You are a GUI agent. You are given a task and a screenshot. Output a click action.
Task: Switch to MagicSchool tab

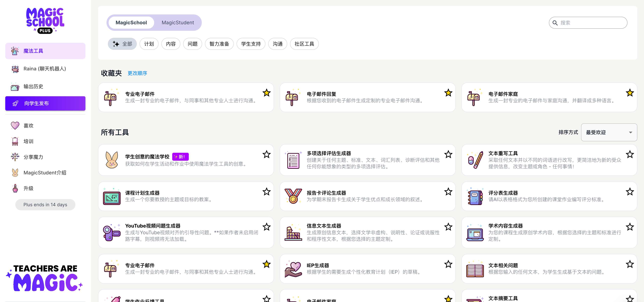coord(131,23)
